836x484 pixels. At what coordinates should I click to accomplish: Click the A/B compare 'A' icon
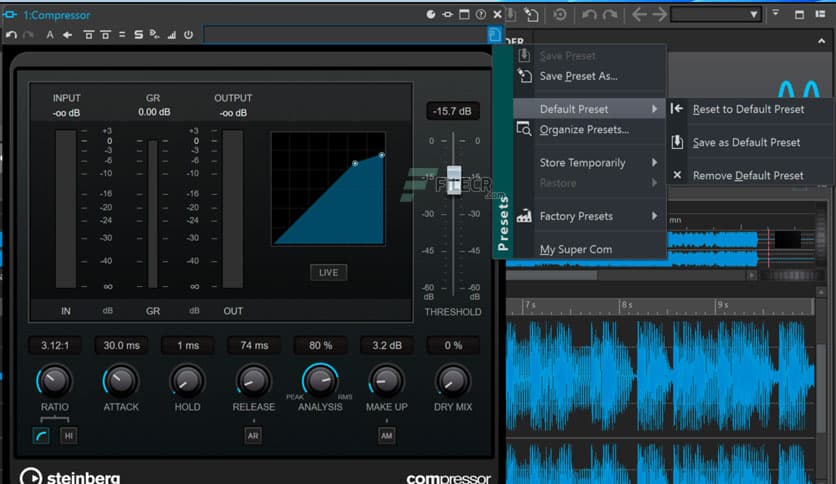(x=50, y=35)
